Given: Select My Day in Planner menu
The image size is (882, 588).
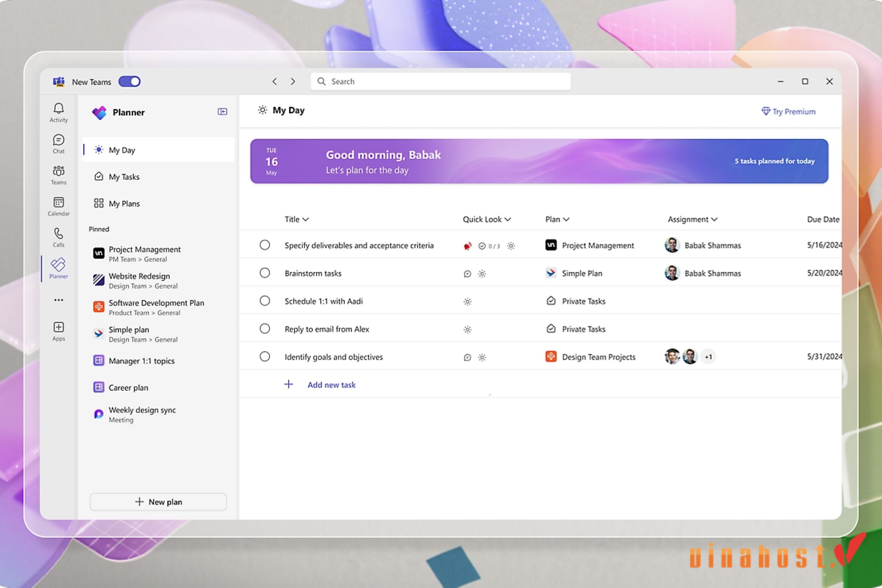Looking at the screenshot, I should [159, 150].
